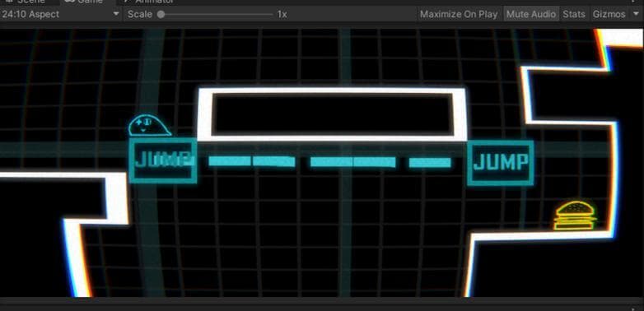Click the Scale slider handle

point(161,14)
